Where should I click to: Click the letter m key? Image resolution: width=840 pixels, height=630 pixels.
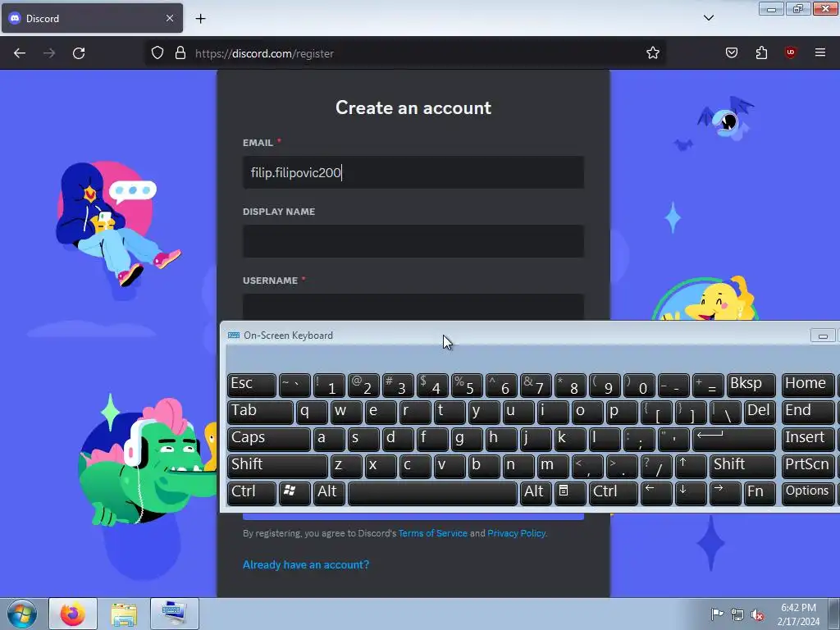pyautogui.click(x=553, y=466)
